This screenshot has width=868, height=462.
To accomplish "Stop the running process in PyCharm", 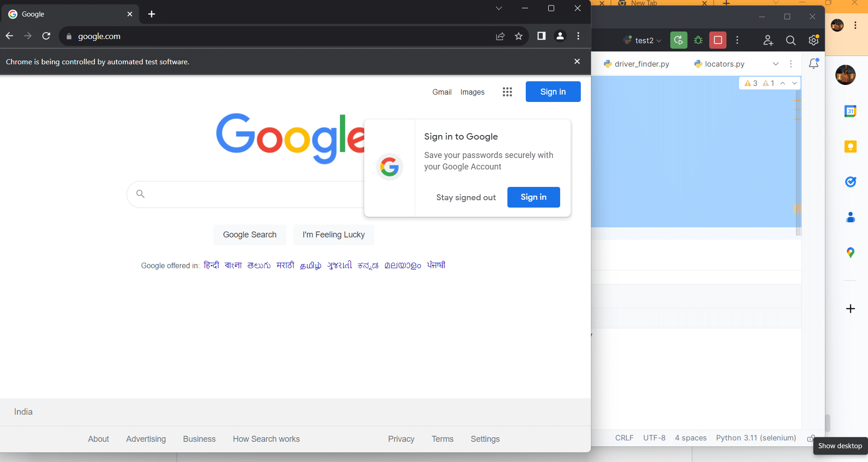I will [x=718, y=40].
